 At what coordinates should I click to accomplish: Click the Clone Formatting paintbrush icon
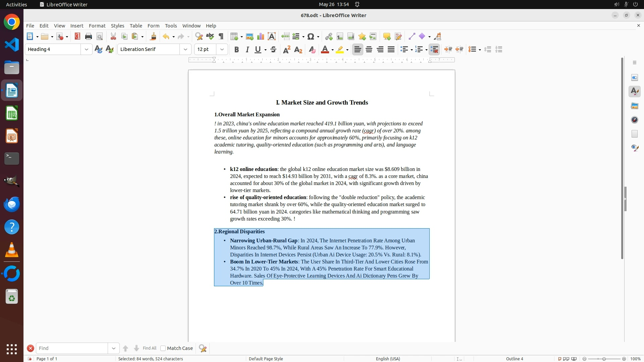click(x=153, y=37)
